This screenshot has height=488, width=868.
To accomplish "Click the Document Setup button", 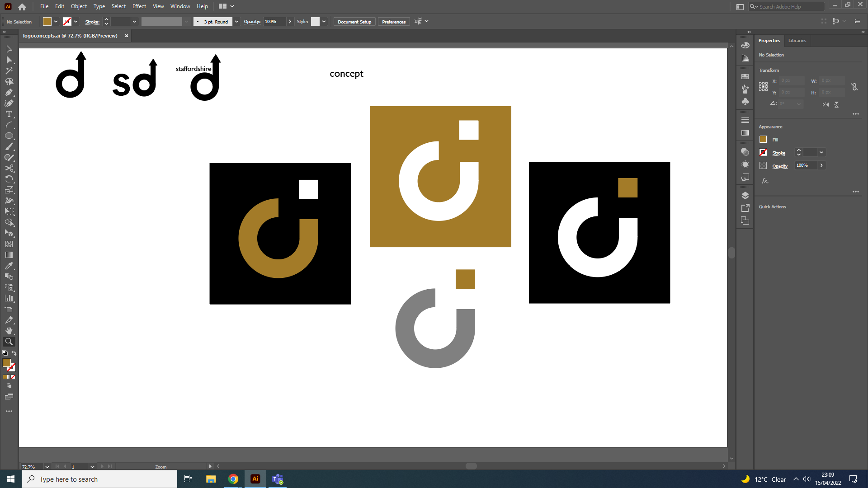I will click(x=354, y=22).
